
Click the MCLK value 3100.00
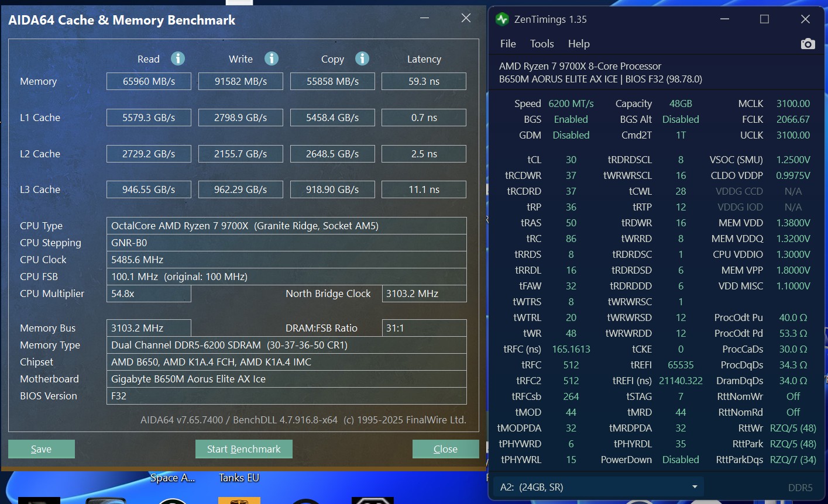793,103
